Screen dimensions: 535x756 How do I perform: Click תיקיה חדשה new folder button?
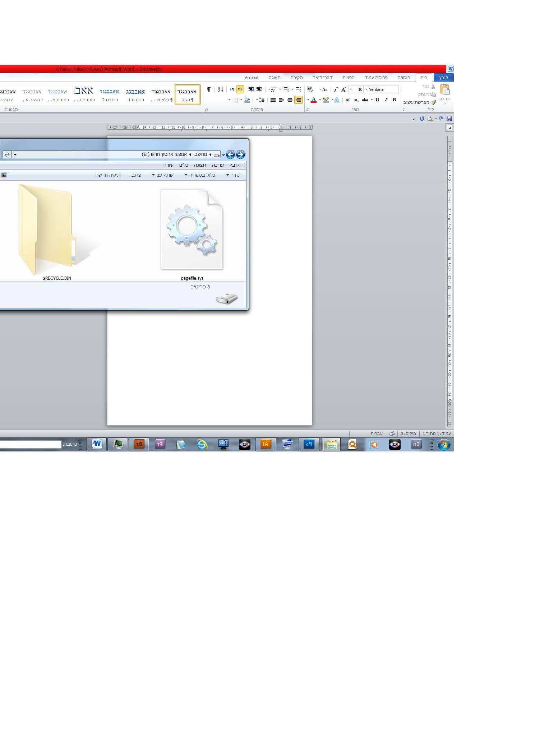108,175
